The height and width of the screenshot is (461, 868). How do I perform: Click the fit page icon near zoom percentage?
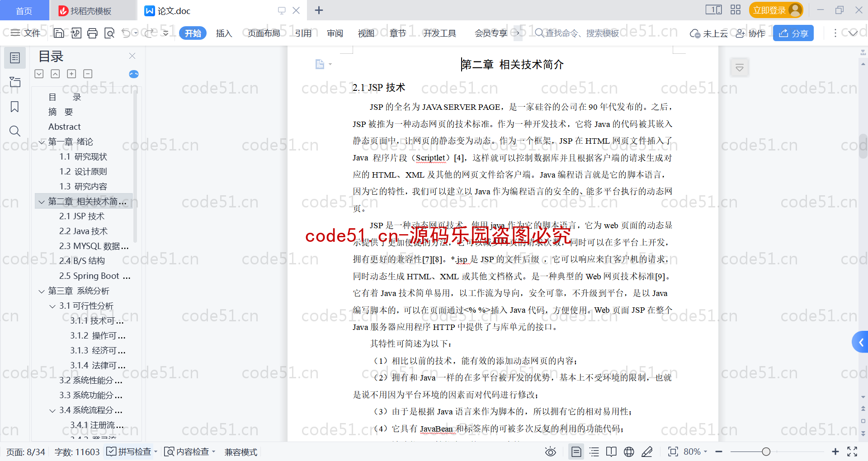coord(673,452)
